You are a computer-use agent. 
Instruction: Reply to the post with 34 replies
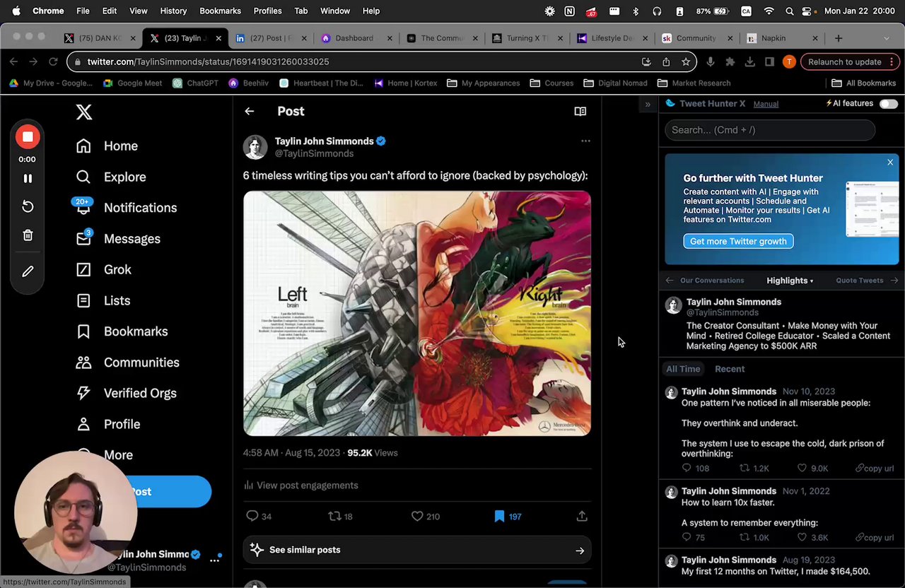258,517
